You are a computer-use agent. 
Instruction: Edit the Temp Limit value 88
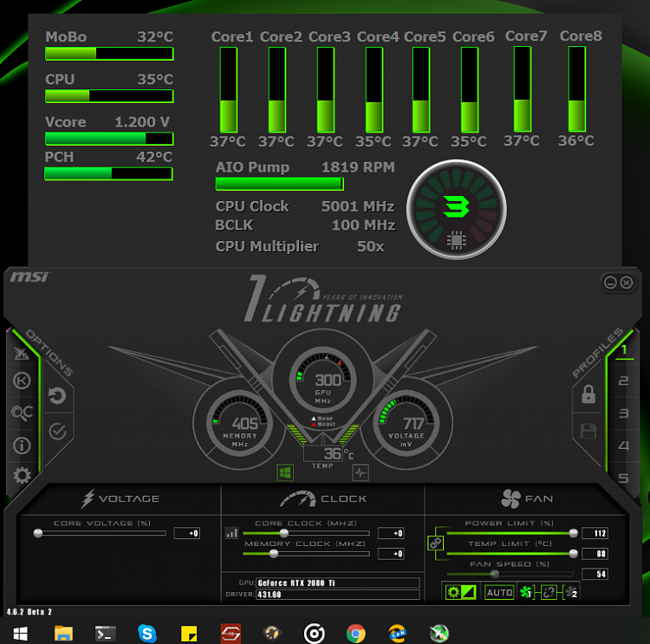[x=595, y=554]
